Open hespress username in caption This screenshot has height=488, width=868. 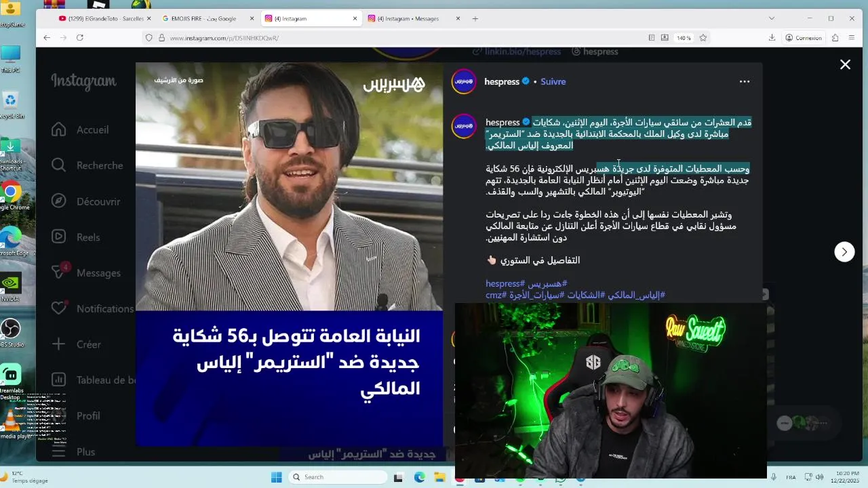tap(502, 123)
